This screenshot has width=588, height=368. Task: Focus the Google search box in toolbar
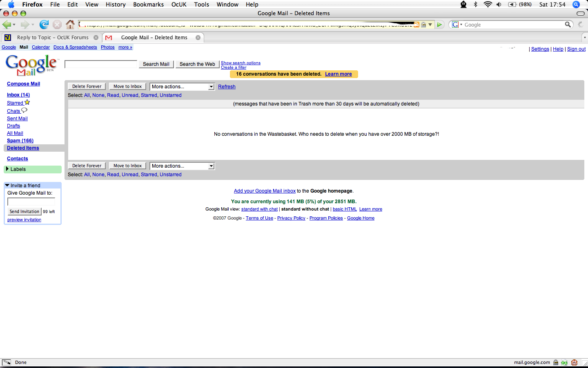click(514, 25)
